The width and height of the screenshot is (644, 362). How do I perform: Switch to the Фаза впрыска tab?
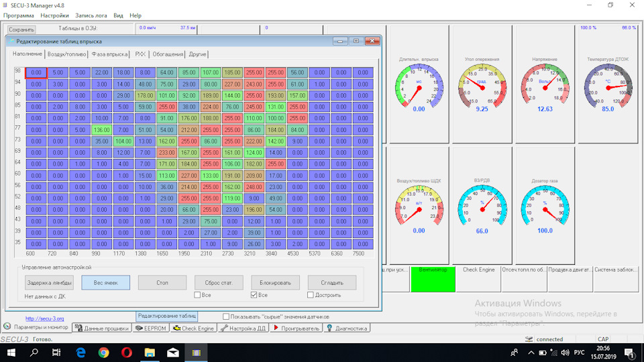tap(109, 54)
